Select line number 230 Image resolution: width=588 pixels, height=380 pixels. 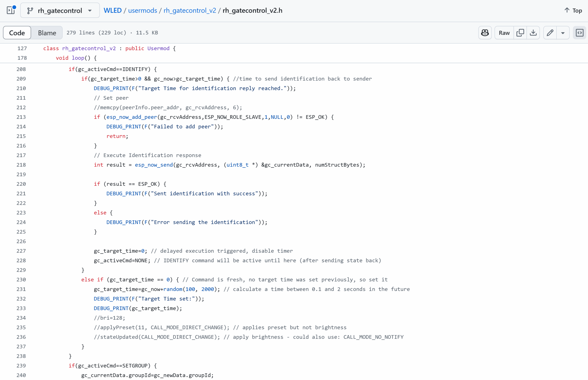21,280
